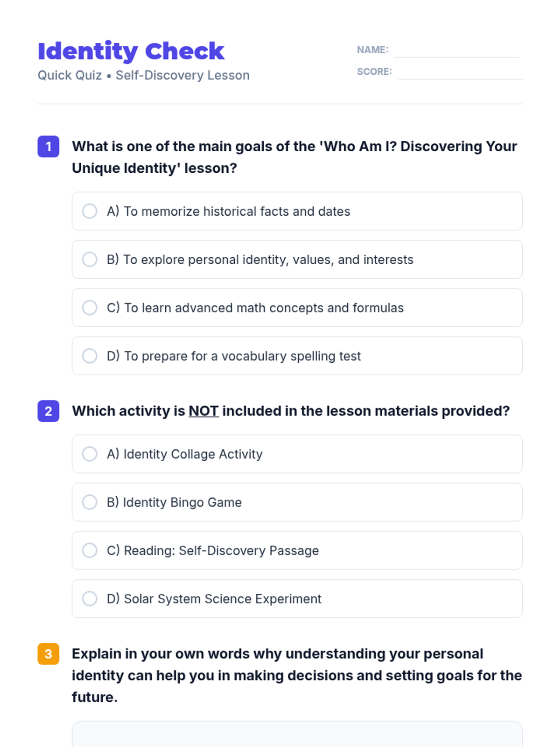Click the question 2 prompt text

(291, 411)
